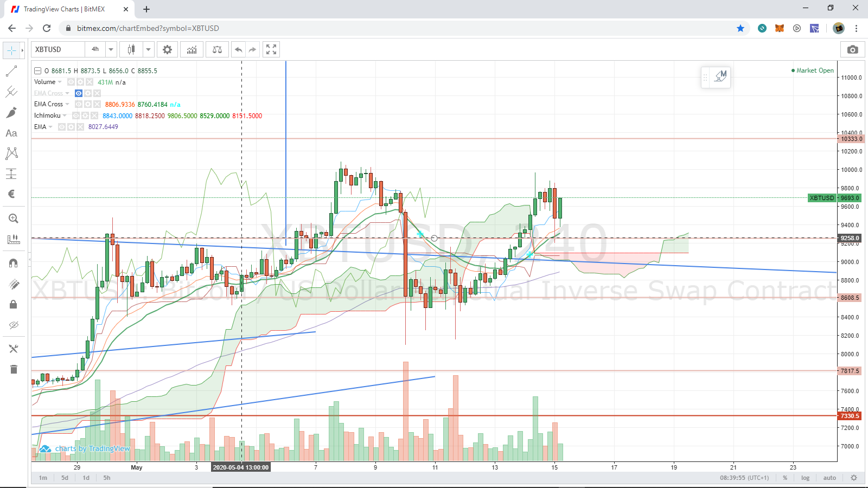Image resolution: width=868 pixels, height=488 pixels.
Task: Open chart settings gear near bottom-right
Action: click(854, 478)
